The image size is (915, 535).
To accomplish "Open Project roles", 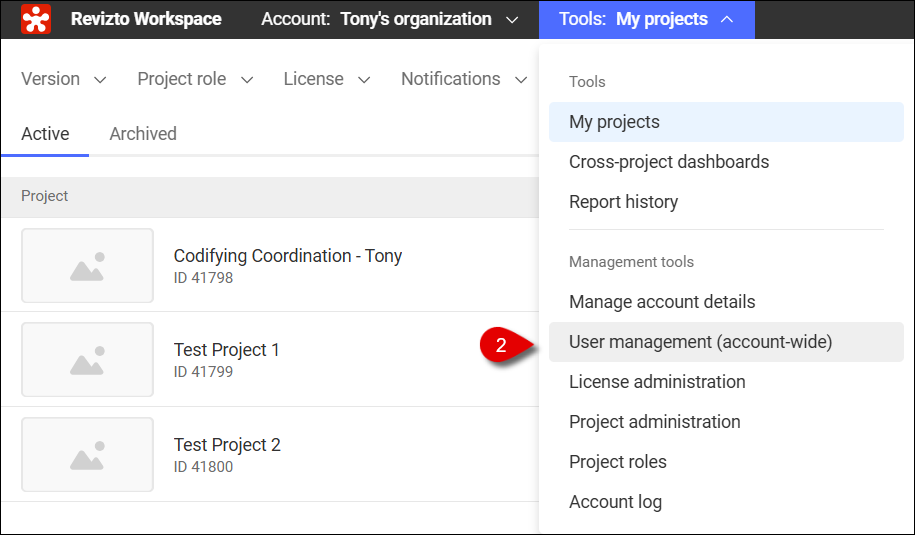I will tap(726, 461).
